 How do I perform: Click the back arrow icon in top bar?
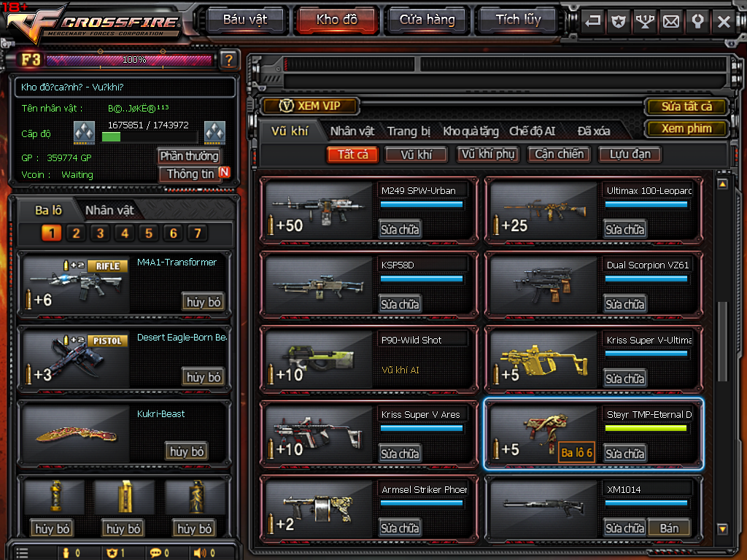pos(592,21)
